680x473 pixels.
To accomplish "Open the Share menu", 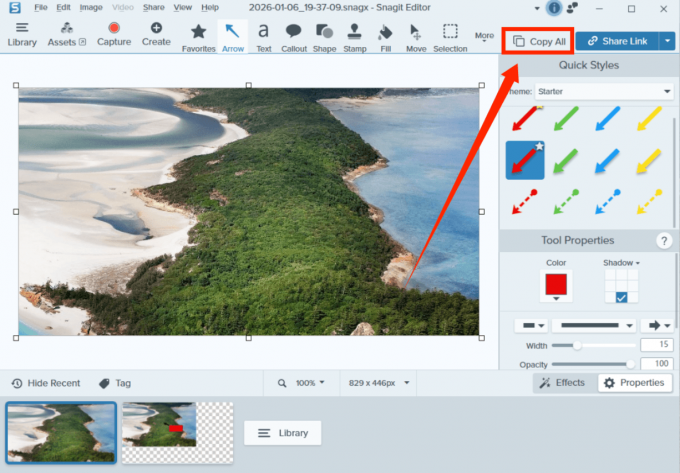I will pyautogui.click(x=153, y=7).
